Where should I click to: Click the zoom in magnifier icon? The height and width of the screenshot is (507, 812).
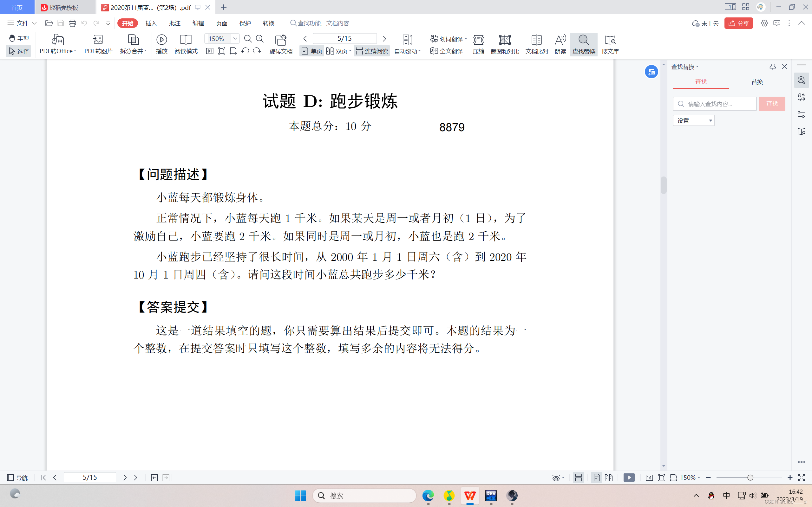260,39
